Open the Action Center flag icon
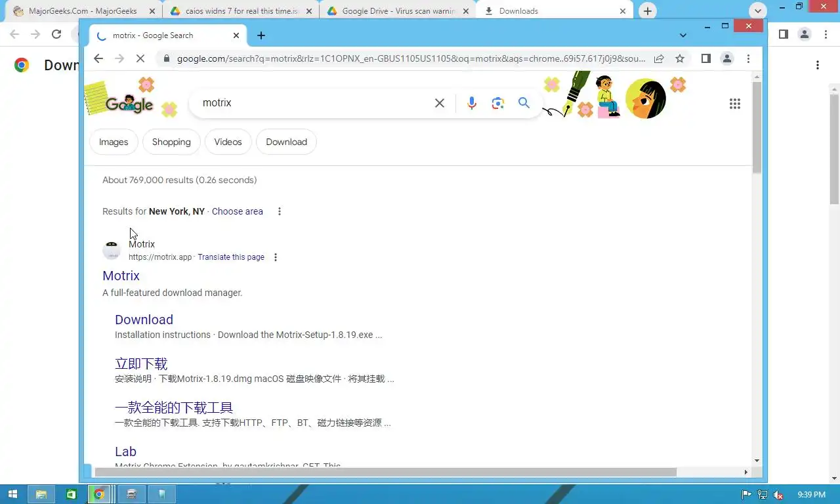The height and width of the screenshot is (504, 840). 746,495
